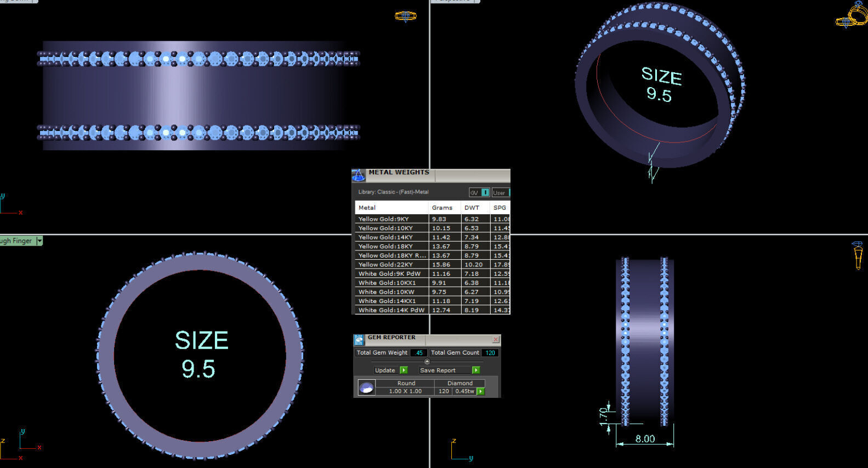Click the SPG column header
The image size is (868, 468).
[x=500, y=208]
